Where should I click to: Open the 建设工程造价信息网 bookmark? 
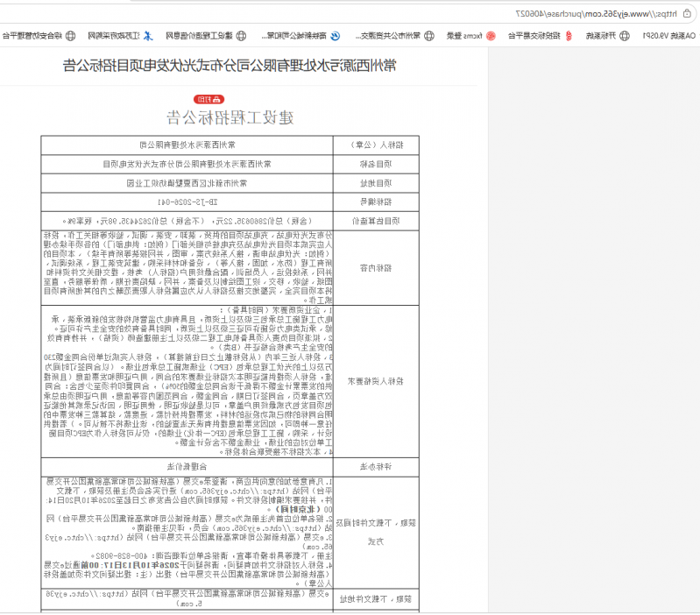coord(206,36)
